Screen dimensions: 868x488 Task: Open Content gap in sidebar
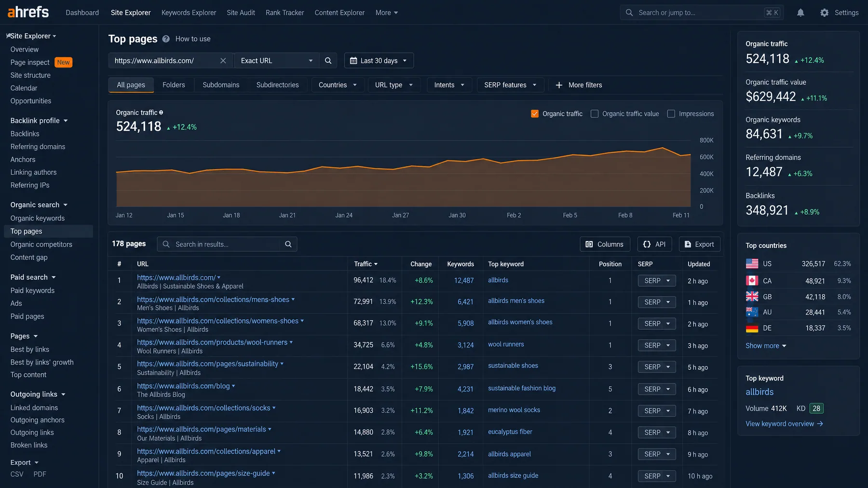29,258
